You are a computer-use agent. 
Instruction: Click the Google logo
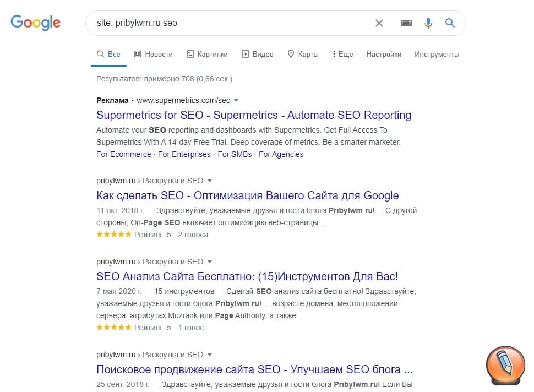coord(35,23)
